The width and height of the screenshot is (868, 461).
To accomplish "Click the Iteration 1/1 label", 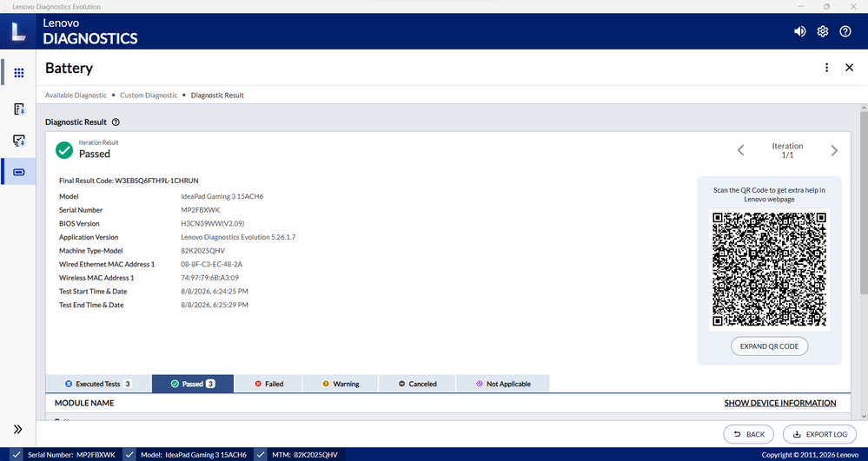I will click(787, 150).
